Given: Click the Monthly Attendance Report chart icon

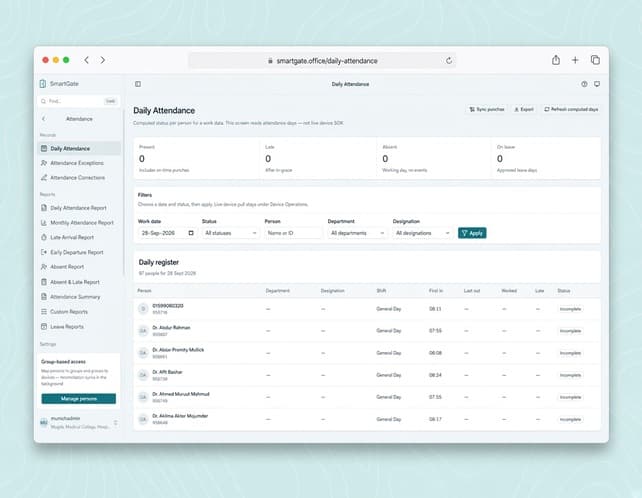Looking at the screenshot, I should pyautogui.click(x=44, y=223).
